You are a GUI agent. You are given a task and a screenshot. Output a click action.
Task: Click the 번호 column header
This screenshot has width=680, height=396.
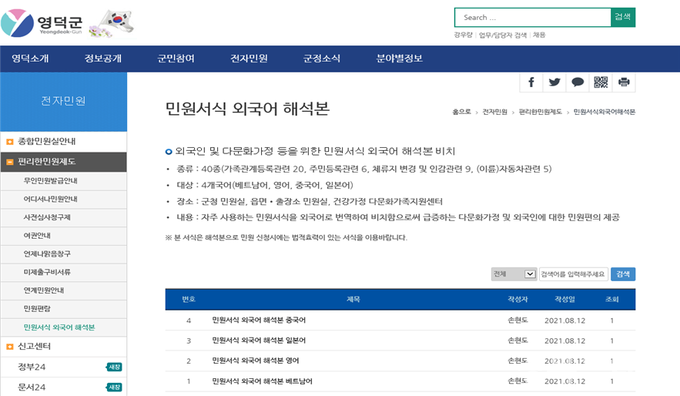pyautogui.click(x=189, y=299)
